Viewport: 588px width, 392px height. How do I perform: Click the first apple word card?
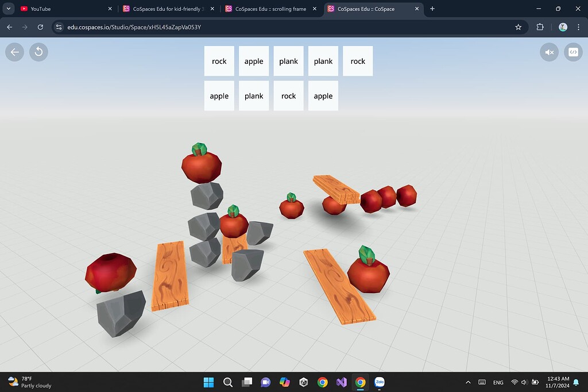254,61
